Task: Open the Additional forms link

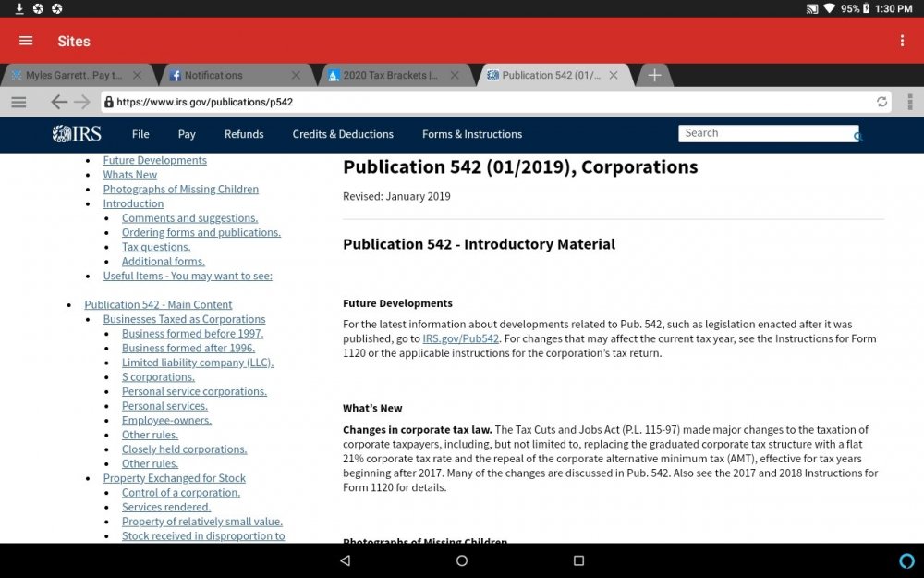Action: pyautogui.click(x=164, y=262)
